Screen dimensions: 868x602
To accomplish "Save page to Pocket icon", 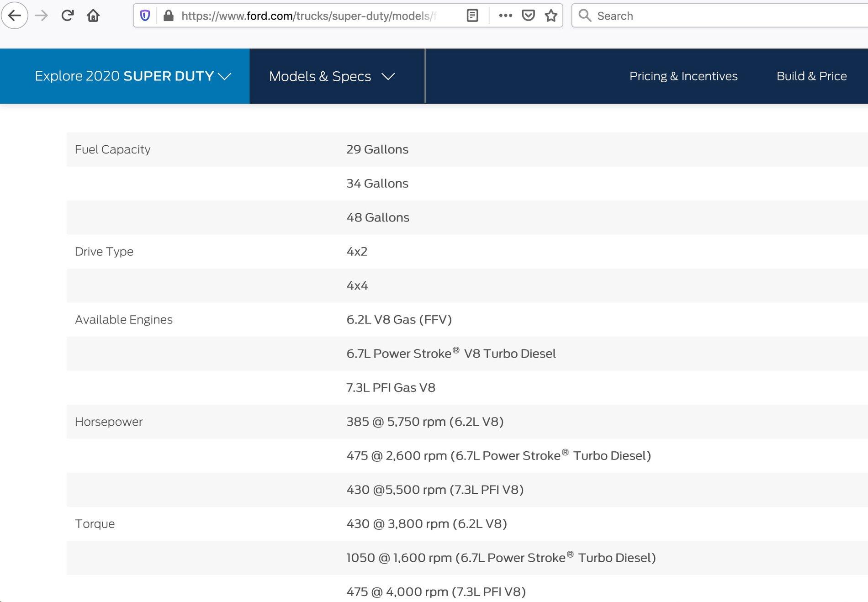I will [528, 16].
